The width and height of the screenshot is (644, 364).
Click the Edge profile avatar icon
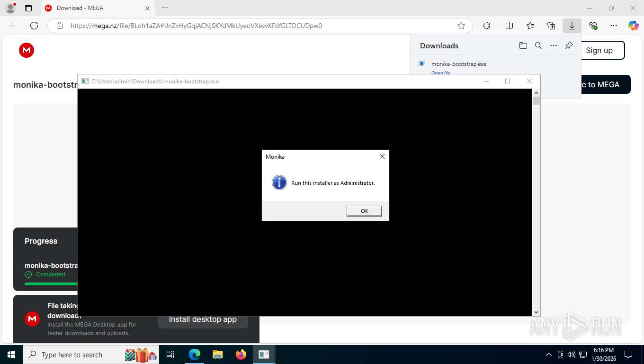point(10,8)
